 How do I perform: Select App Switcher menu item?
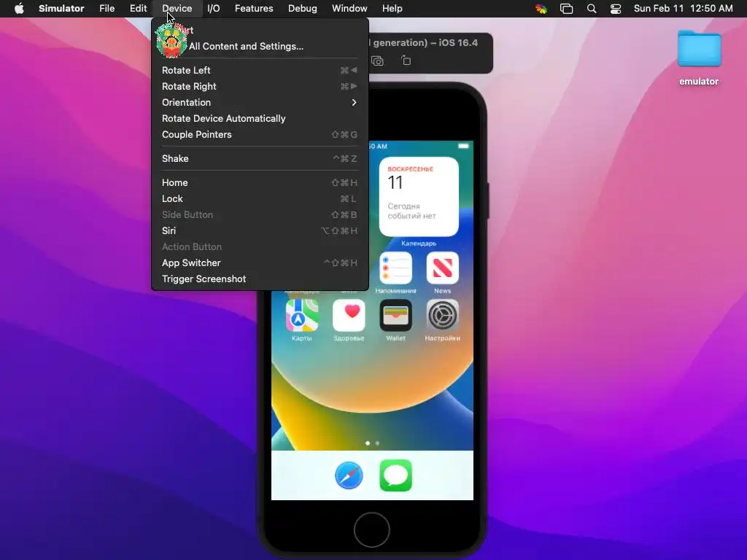coord(260,262)
